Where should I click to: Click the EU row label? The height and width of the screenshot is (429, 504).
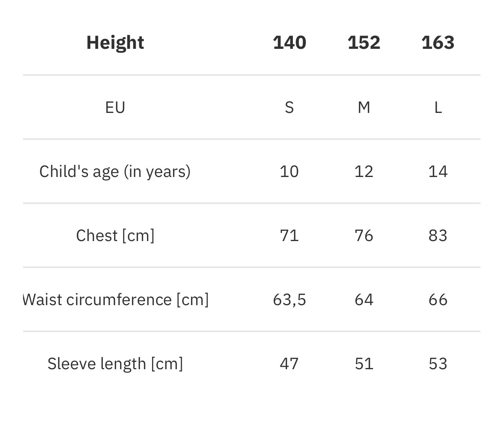(115, 107)
